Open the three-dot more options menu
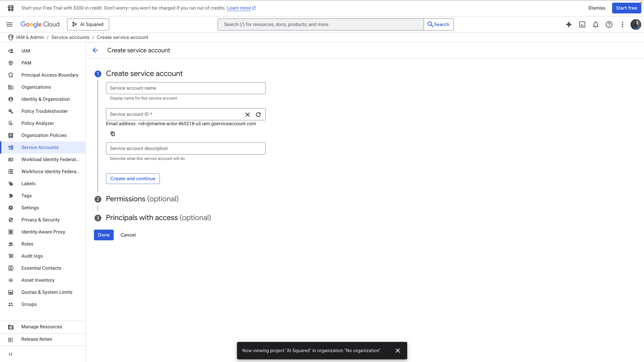 tap(623, 24)
